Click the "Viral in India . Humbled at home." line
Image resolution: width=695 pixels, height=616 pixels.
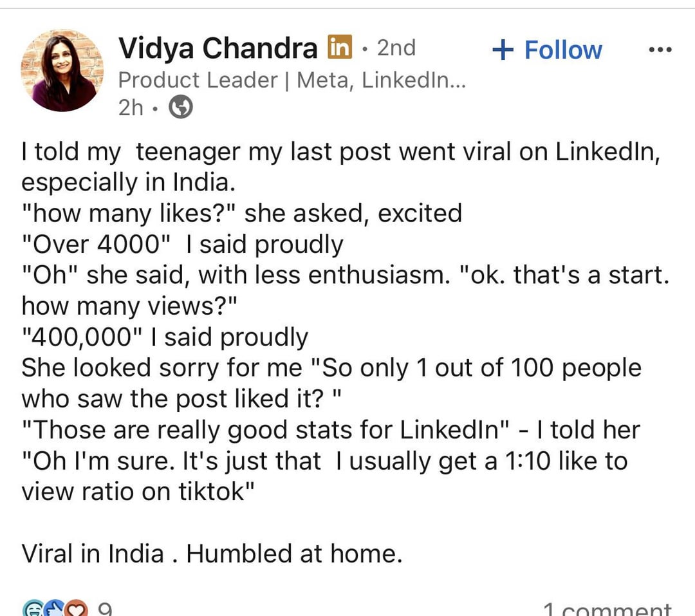pos(212,554)
